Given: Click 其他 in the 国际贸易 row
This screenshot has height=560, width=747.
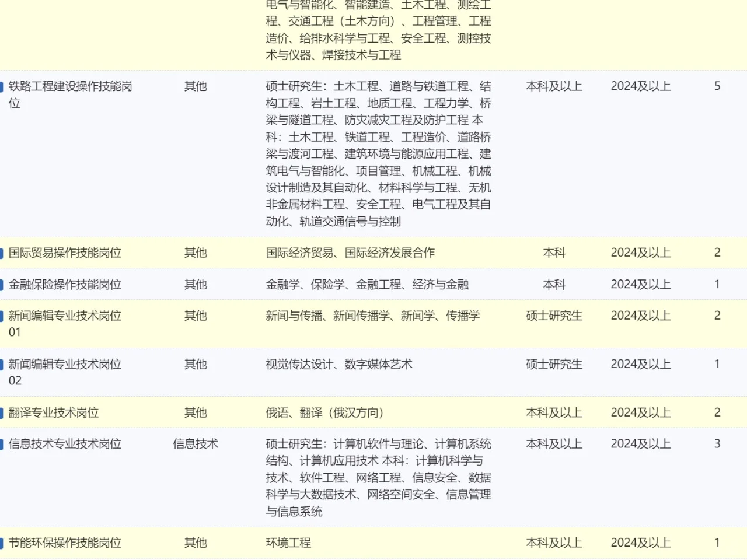Looking at the screenshot, I should 196,253.
